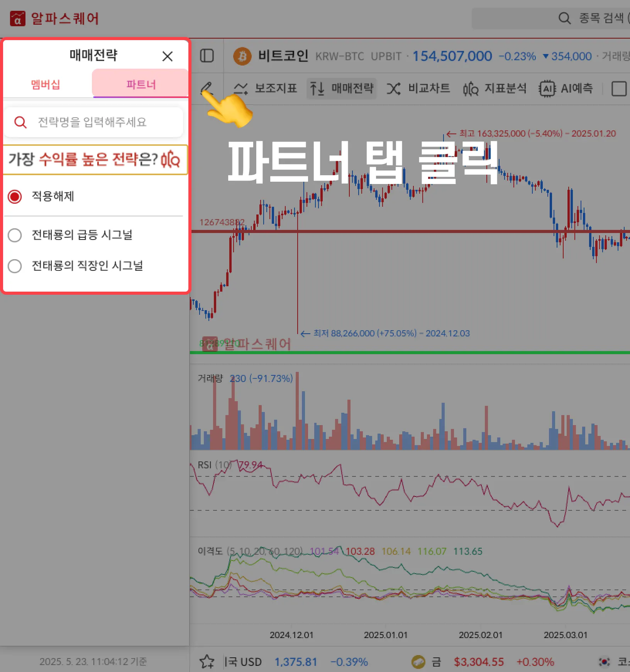Click the 2025.02.01 date axis label
The image size is (630, 672).
481,635
